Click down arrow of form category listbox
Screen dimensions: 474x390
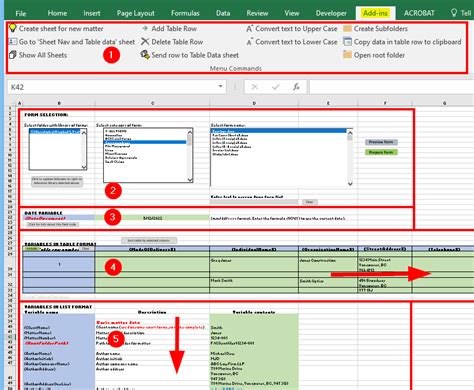pos(190,179)
